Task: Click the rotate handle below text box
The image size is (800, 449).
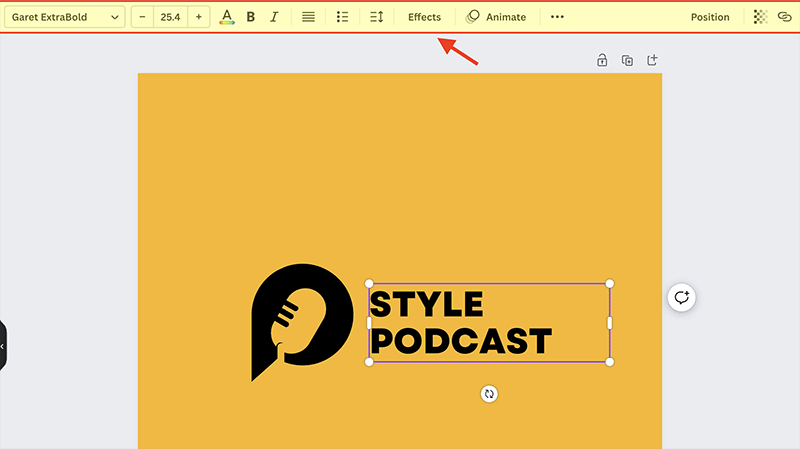Action: tap(489, 394)
